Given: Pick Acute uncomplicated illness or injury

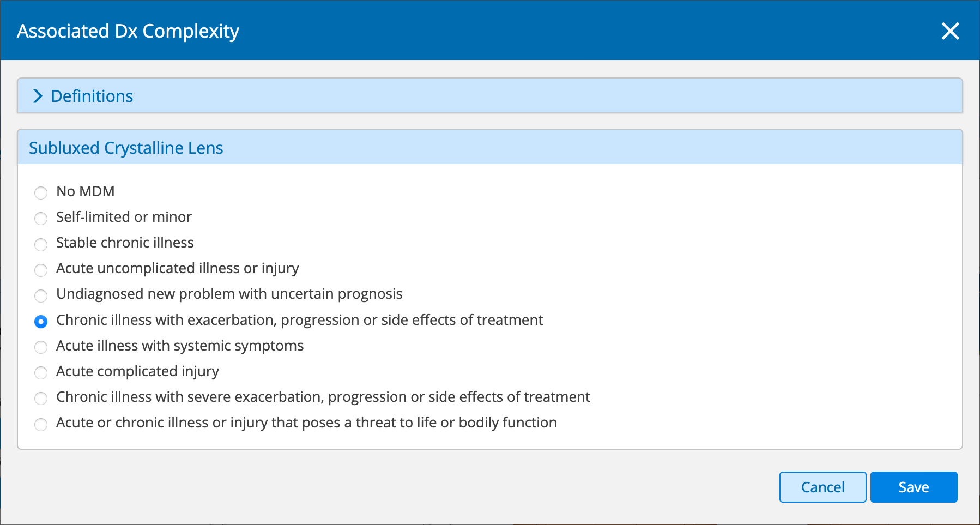Looking at the screenshot, I should pyautogui.click(x=41, y=270).
